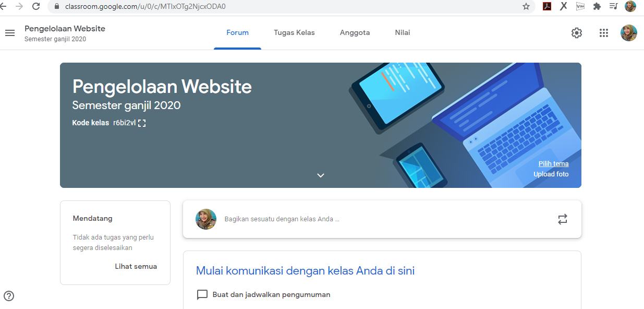The height and width of the screenshot is (309, 644).
Task: Click Bagikan sesuatu dengan kelas Anda field
Action: click(x=282, y=219)
